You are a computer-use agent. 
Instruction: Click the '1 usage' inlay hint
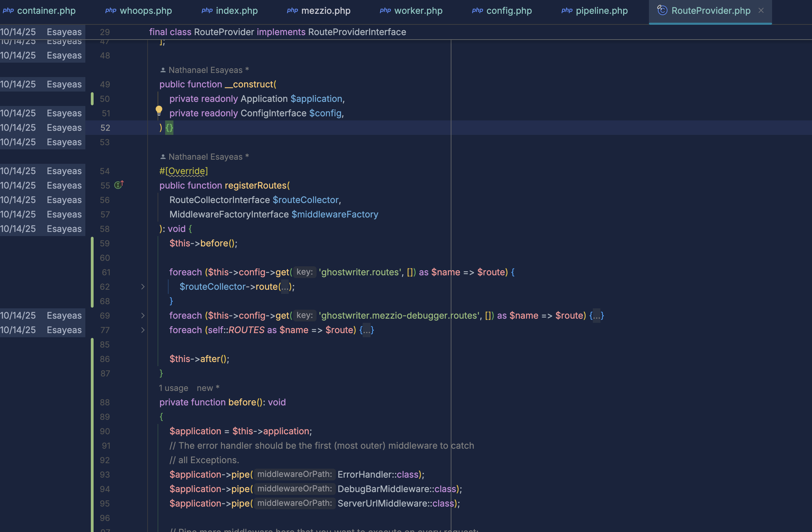(x=173, y=388)
